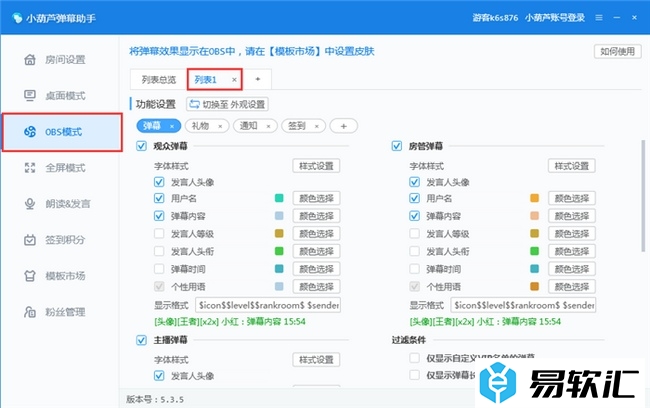
Task: Click 游客k6s876 username in title bar
Action: [495, 18]
